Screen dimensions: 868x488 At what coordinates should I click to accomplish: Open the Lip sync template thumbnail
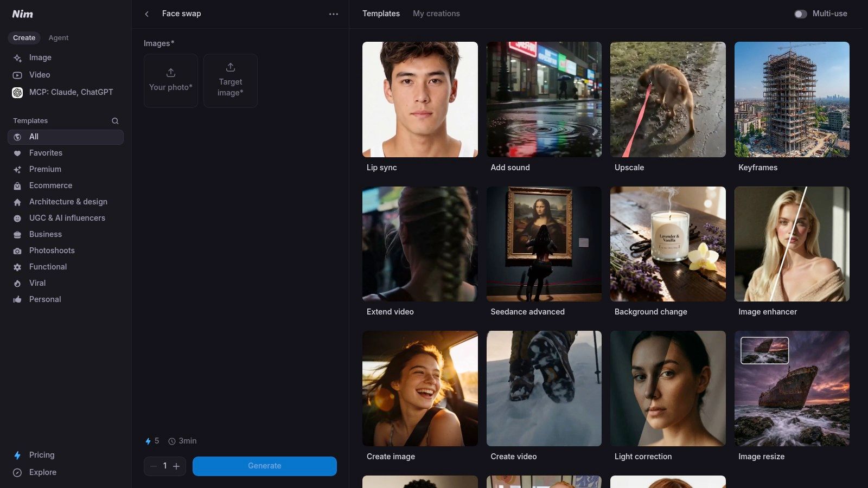coord(420,100)
